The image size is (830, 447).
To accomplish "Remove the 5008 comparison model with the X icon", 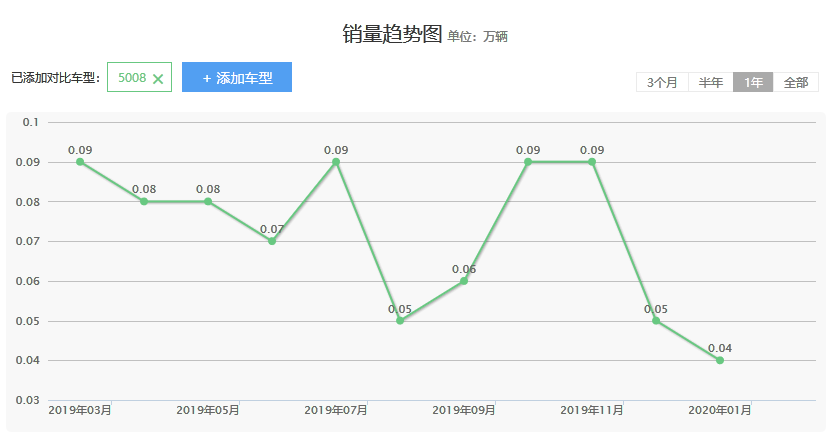I will 158,79.
